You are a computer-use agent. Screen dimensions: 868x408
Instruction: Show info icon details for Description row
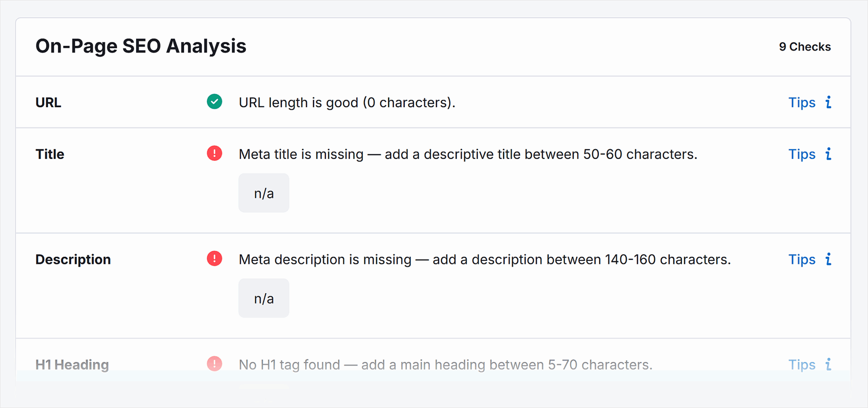tap(829, 259)
